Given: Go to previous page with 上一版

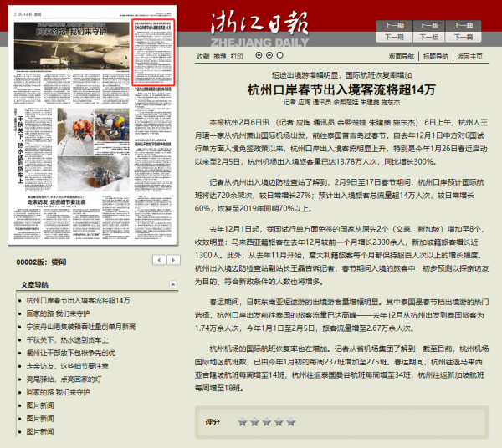Looking at the screenshot, I should coord(428,26).
